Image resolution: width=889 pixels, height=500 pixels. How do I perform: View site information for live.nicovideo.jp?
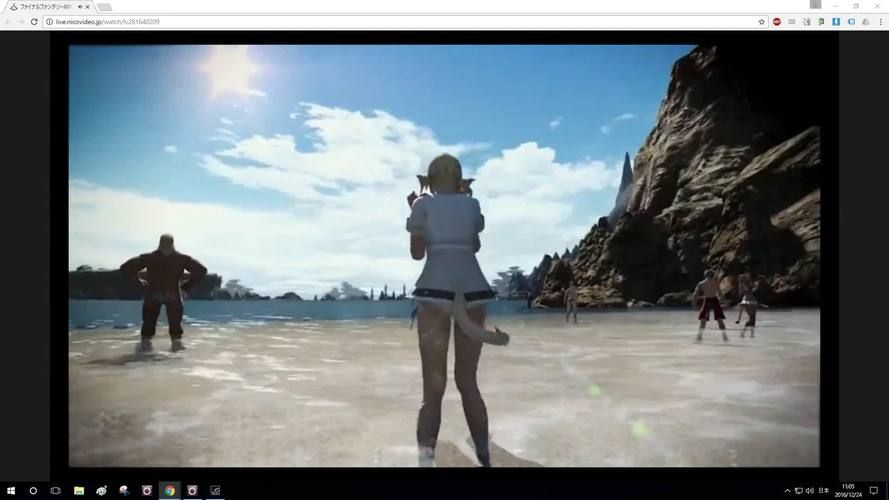49,22
